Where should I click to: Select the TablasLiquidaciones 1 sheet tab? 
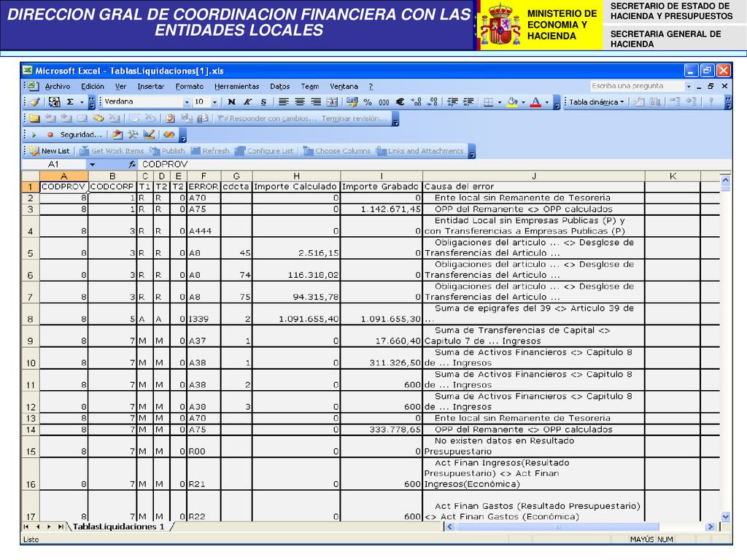(119, 526)
